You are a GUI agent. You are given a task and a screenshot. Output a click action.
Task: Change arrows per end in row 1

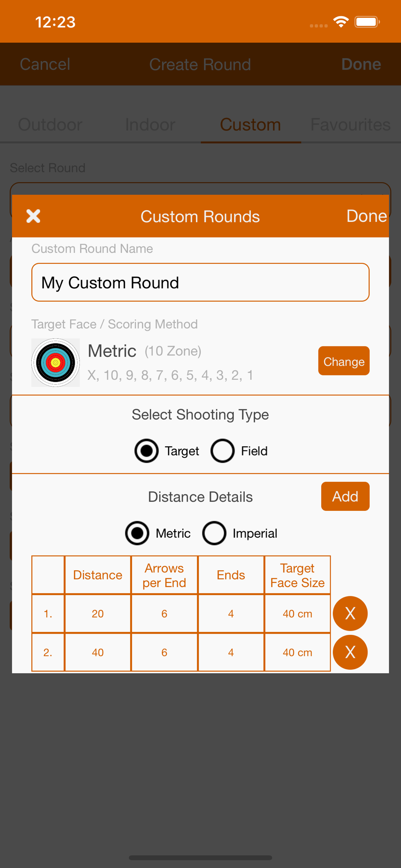pos(164,614)
